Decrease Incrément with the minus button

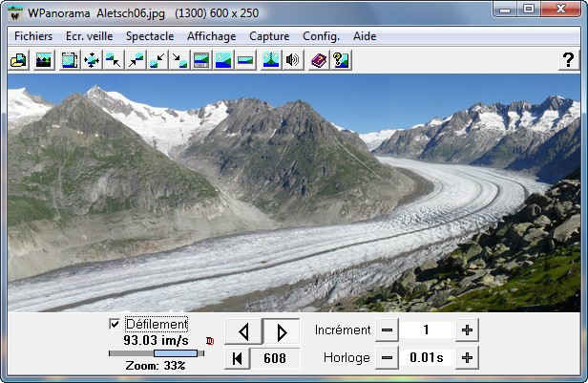coord(387,330)
